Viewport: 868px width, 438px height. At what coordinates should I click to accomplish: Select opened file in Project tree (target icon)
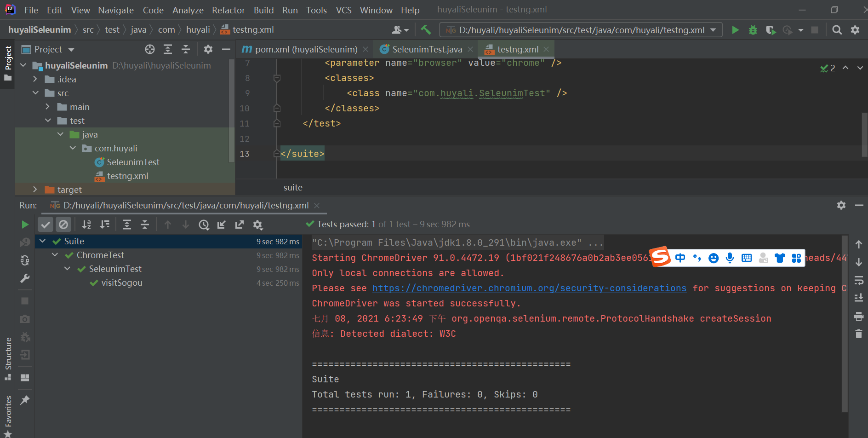click(x=150, y=49)
